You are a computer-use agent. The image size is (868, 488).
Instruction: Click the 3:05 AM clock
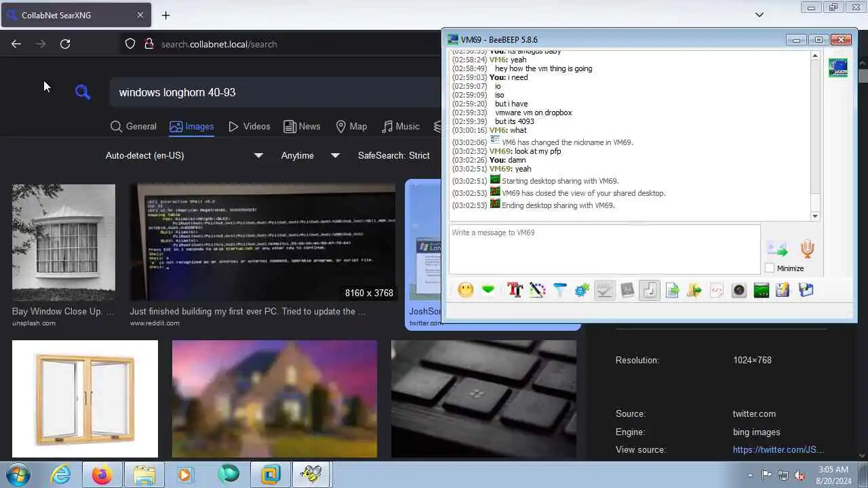click(x=833, y=470)
